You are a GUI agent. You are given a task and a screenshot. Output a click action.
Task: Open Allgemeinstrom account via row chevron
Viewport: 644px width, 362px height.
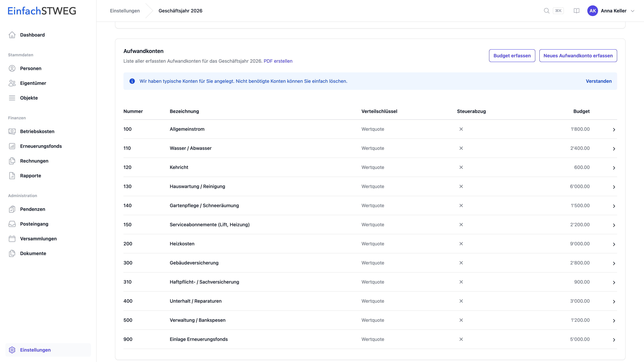[x=614, y=129]
